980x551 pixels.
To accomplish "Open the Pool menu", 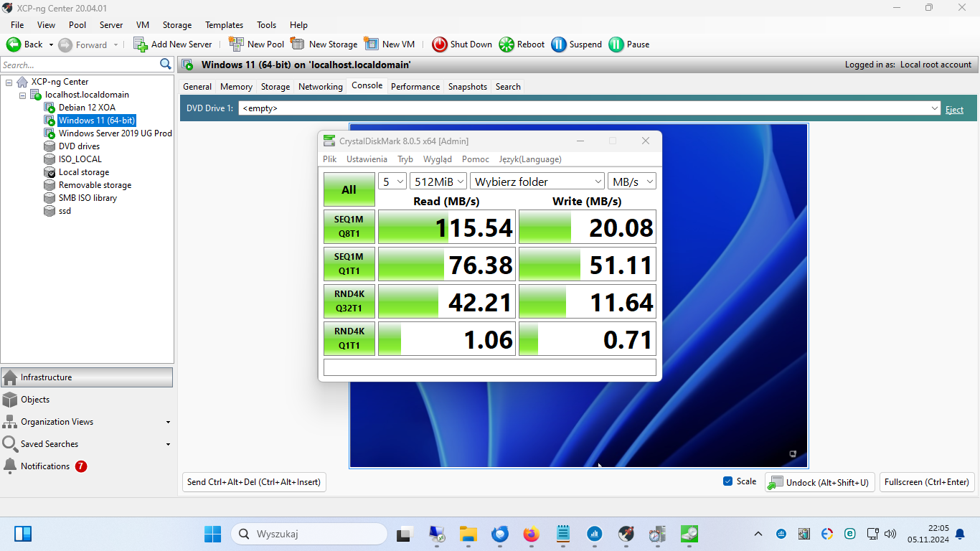I will [77, 24].
